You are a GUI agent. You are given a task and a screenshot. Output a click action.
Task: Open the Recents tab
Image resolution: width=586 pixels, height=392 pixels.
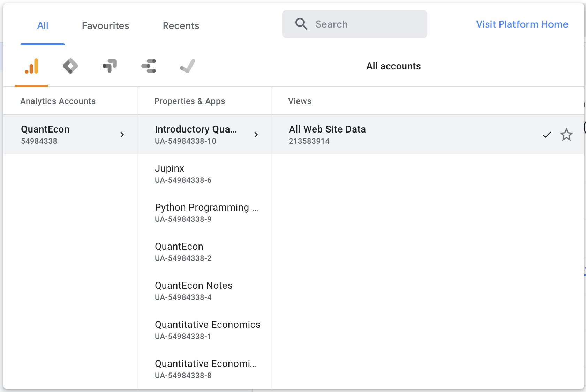181,25
